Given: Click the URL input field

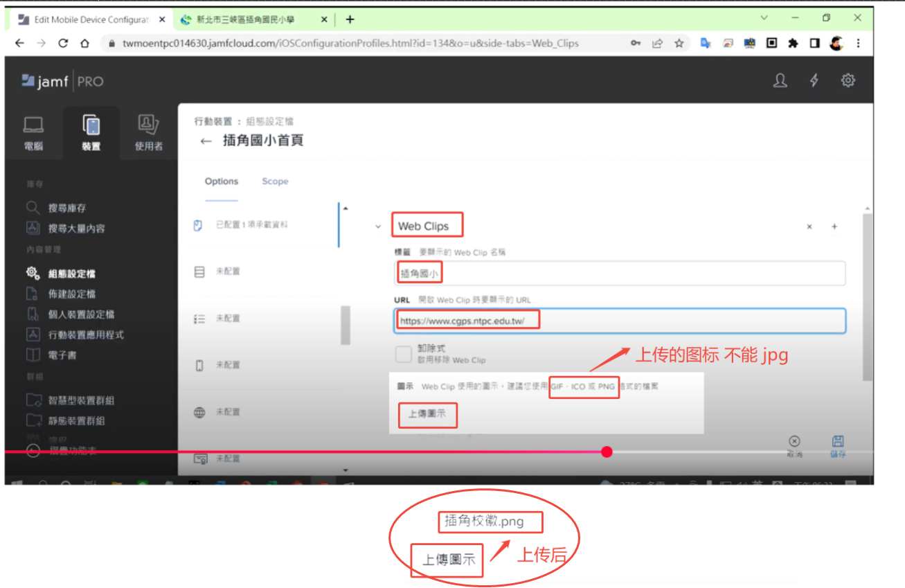Looking at the screenshot, I should point(620,321).
